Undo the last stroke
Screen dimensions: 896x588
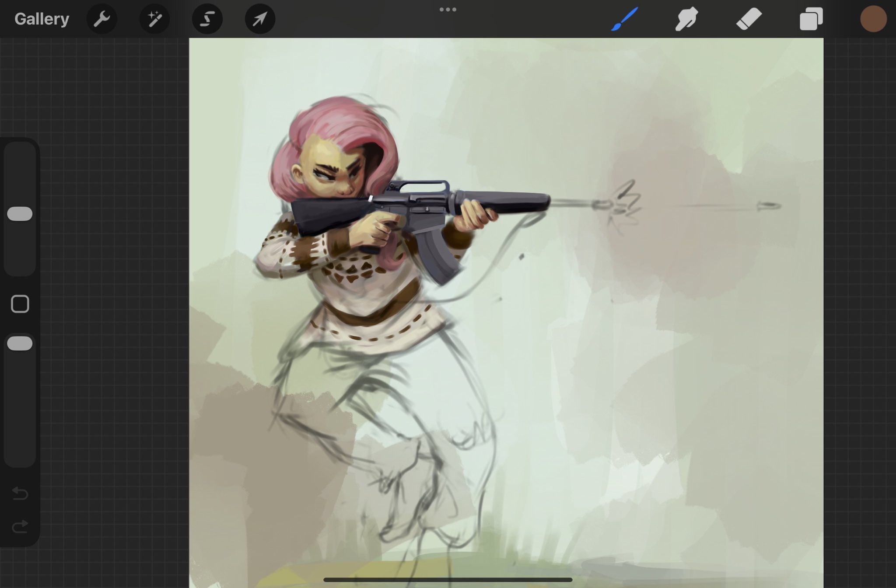[x=20, y=494]
